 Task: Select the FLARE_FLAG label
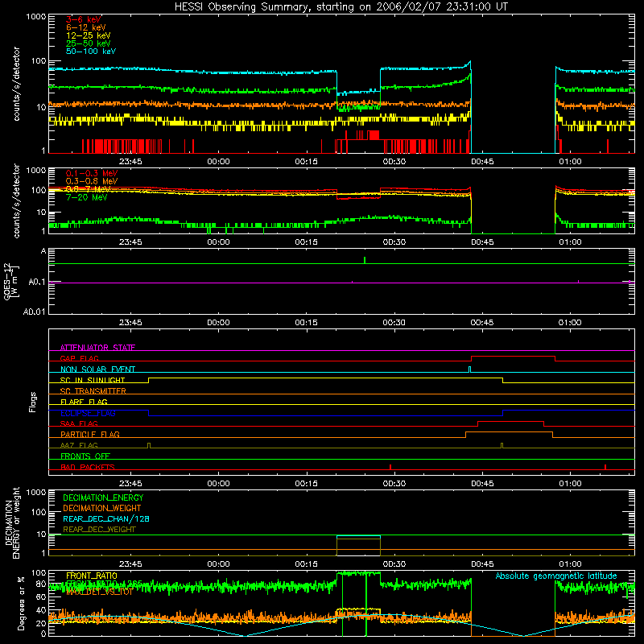coord(84,402)
